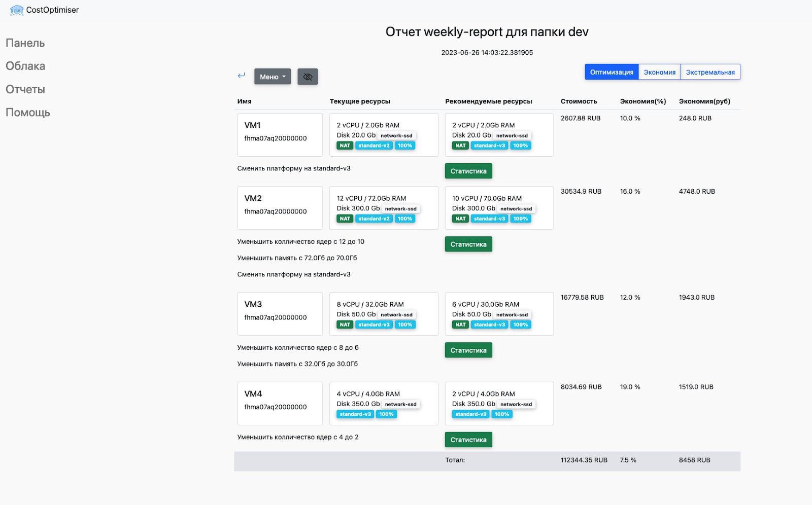
Task: Select the Оптимизация mode
Action: (x=612, y=72)
